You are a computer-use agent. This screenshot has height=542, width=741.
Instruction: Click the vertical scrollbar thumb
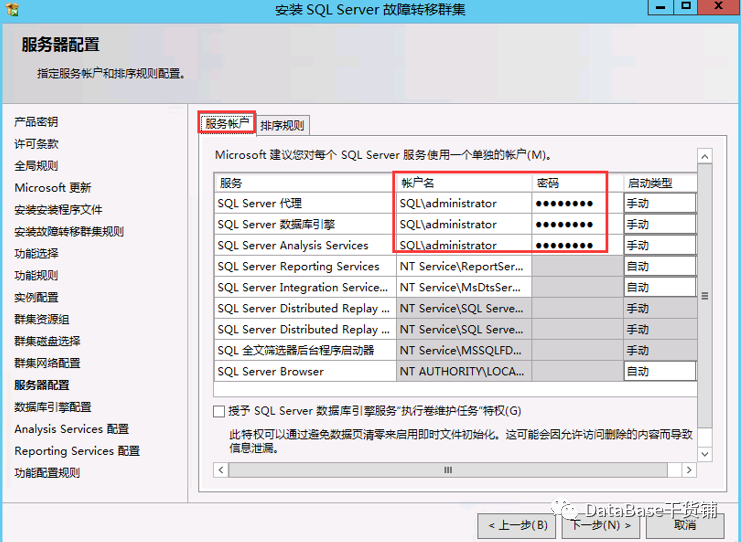(705, 296)
